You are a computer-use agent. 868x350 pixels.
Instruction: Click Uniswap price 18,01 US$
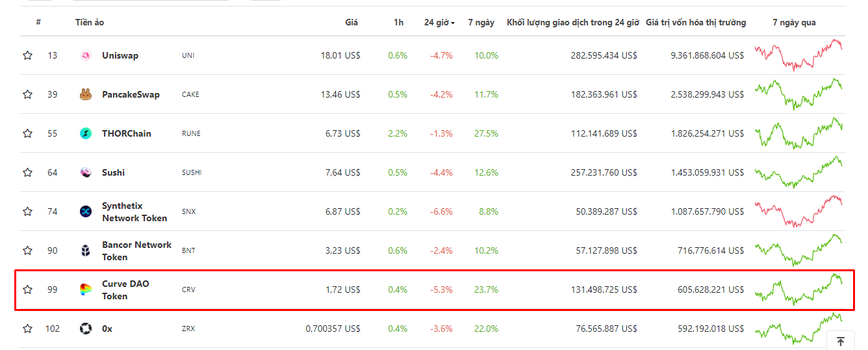click(x=340, y=55)
